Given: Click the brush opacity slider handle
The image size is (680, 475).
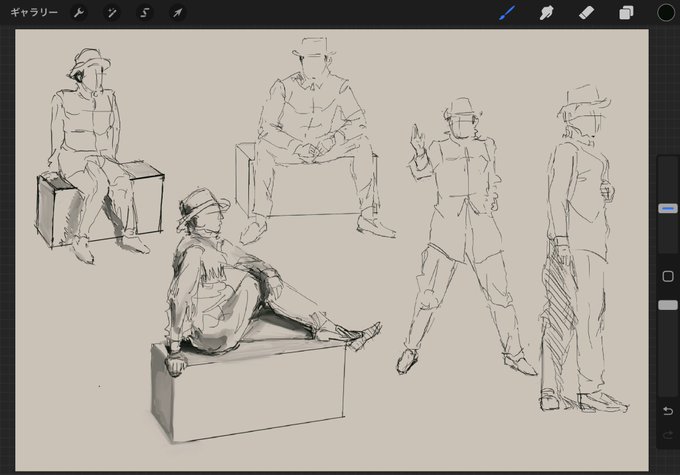Looking at the screenshot, I should 668,305.
